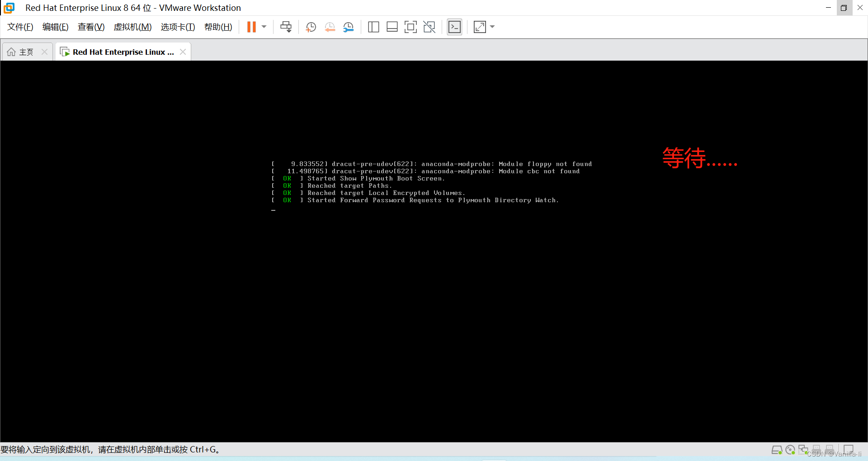The width and height of the screenshot is (868, 461).
Task: Close the Red Hat Enterprise Linux tab
Action: click(x=183, y=52)
